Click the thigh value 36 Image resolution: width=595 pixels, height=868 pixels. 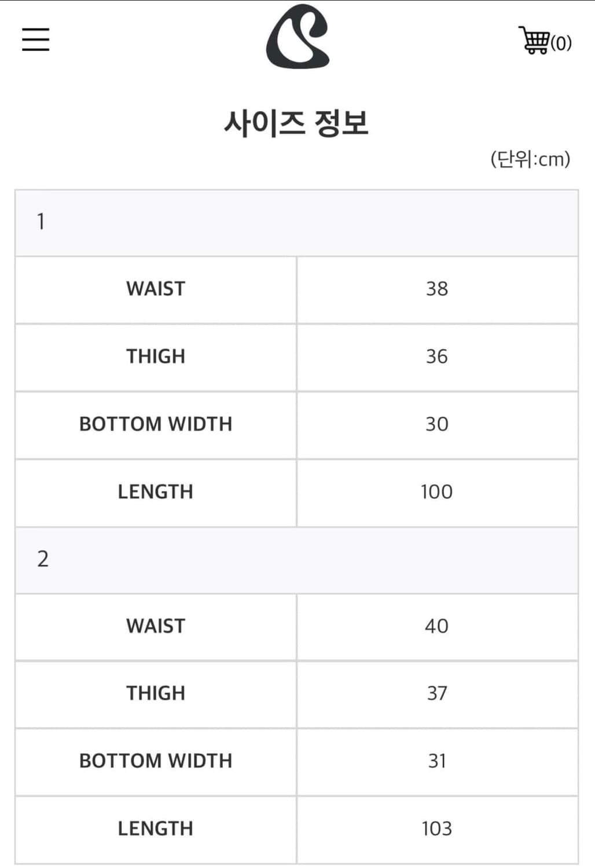click(x=437, y=356)
